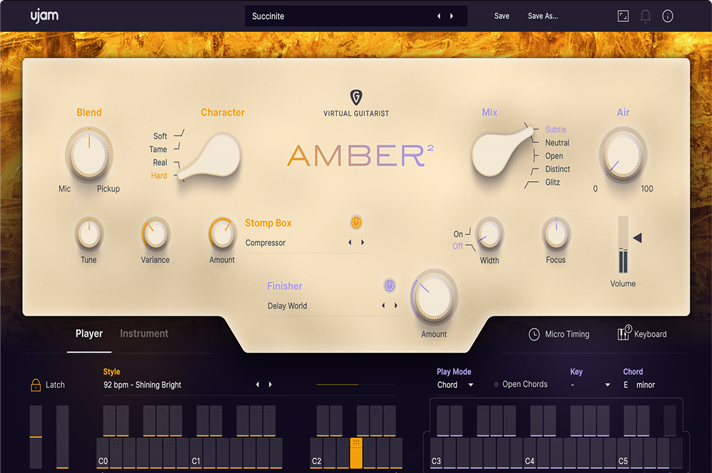Open the 92 bpm - Shining Bright style menu
The image size is (712, 473).
pyautogui.click(x=142, y=385)
